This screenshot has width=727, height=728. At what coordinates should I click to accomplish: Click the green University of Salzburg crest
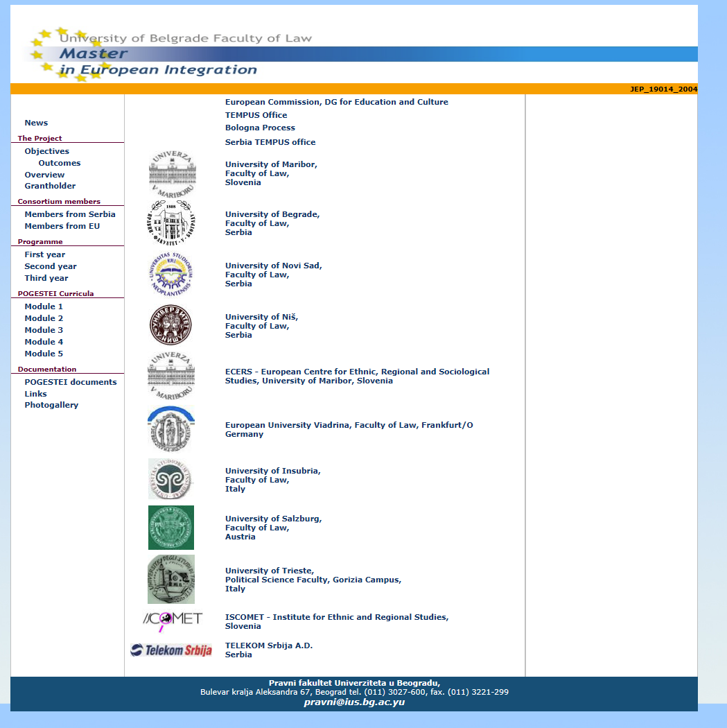(171, 528)
